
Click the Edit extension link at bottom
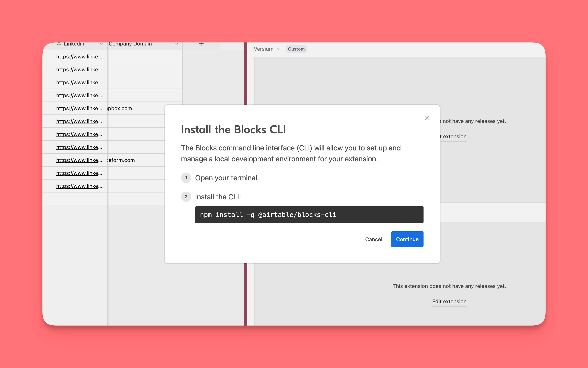449,301
